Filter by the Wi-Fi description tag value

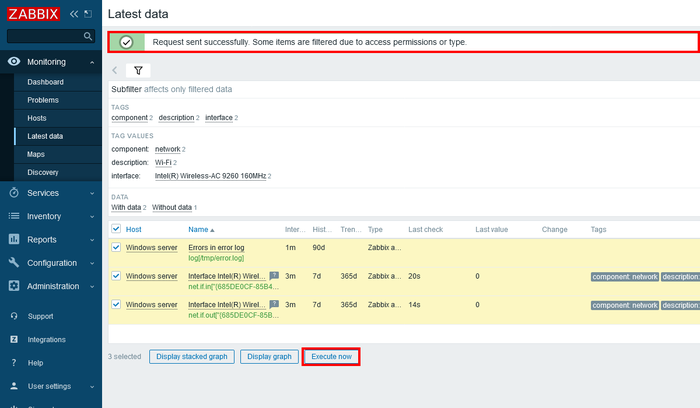162,162
